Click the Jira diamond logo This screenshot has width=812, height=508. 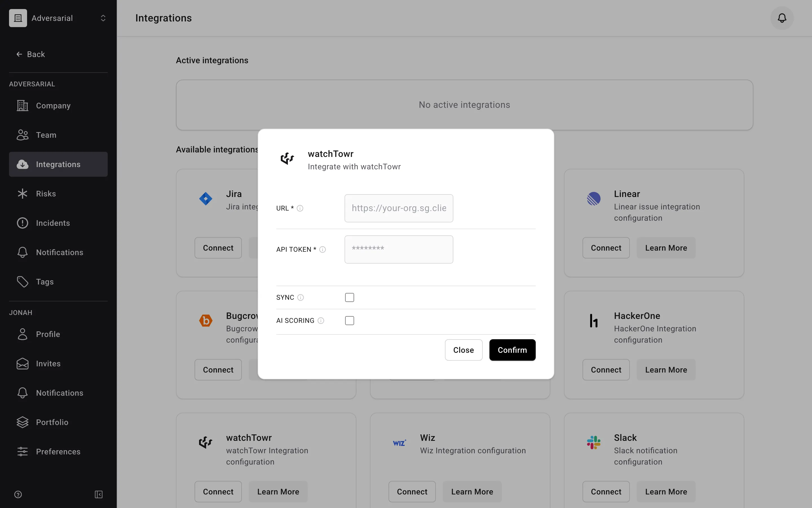206,199
